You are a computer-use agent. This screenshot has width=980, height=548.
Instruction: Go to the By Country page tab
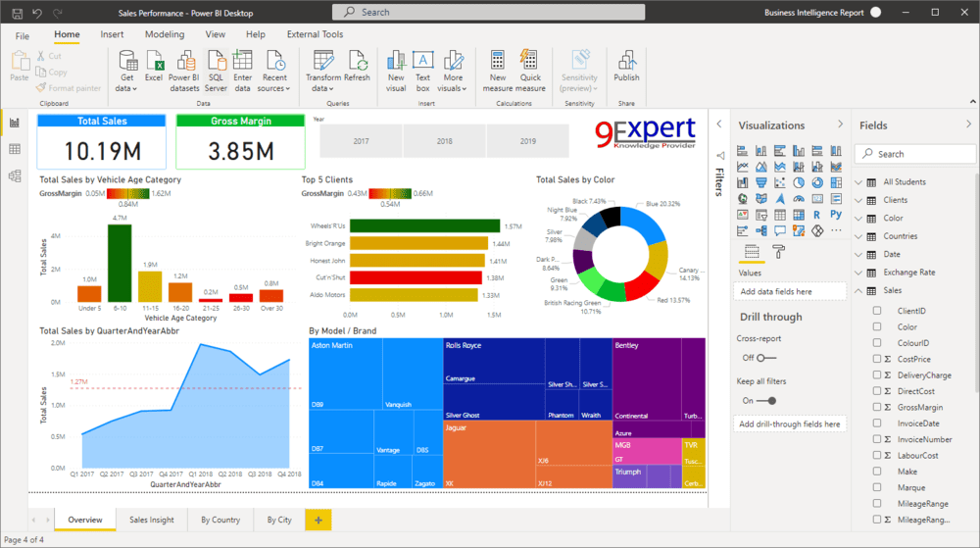220,520
